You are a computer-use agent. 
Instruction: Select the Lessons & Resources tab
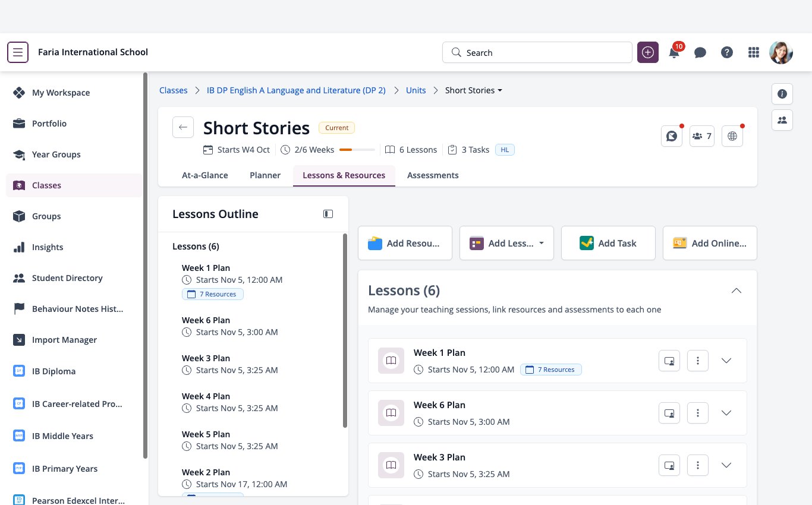coord(344,175)
